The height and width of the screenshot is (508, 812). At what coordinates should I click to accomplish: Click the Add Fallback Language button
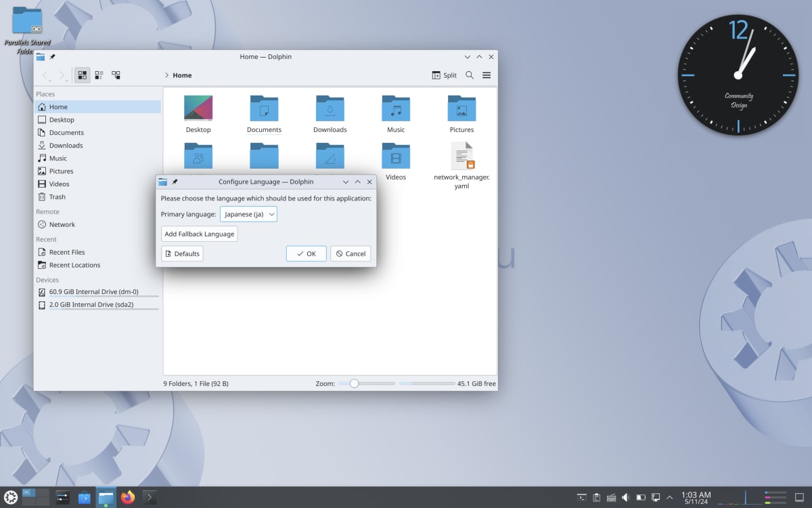click(200, 234)
